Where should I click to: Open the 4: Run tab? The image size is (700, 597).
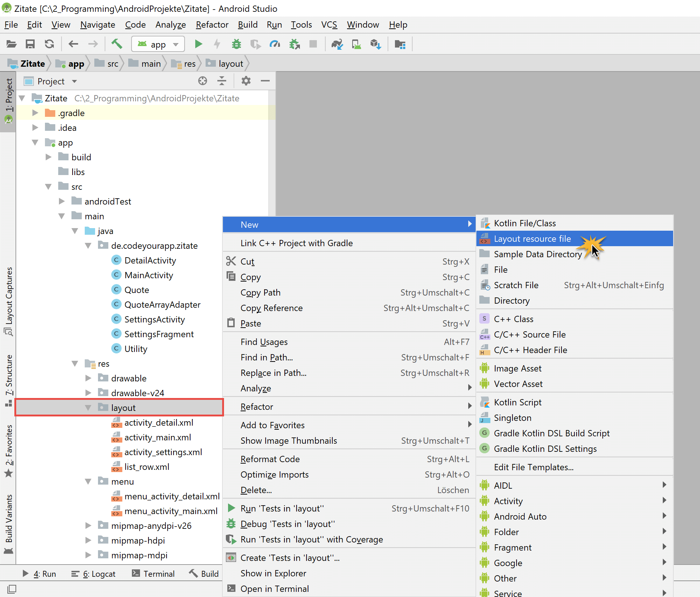(39, 574)
